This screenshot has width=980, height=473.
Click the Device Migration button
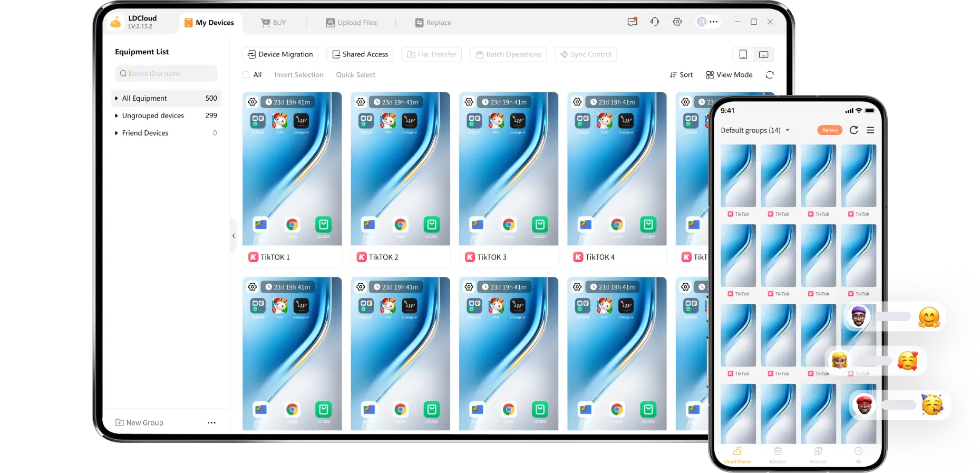tap(280, 54)
